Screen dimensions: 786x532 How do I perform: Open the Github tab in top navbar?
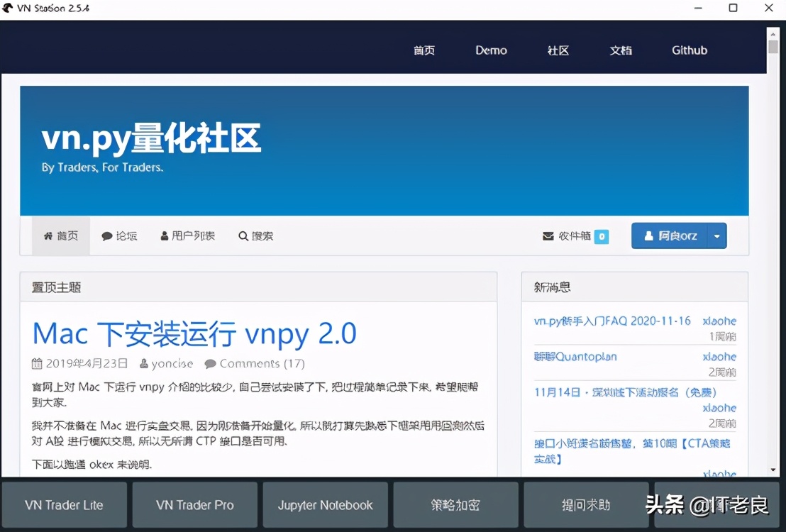point(689,50)
